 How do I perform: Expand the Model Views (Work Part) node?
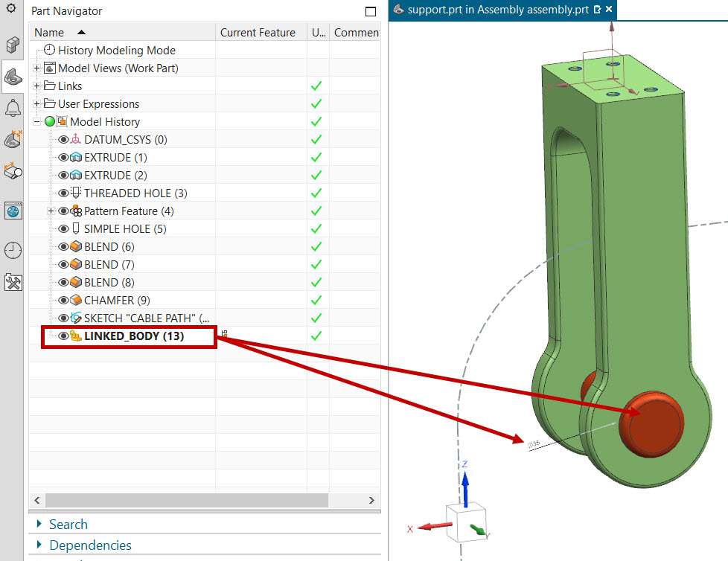tap(37, 68)
